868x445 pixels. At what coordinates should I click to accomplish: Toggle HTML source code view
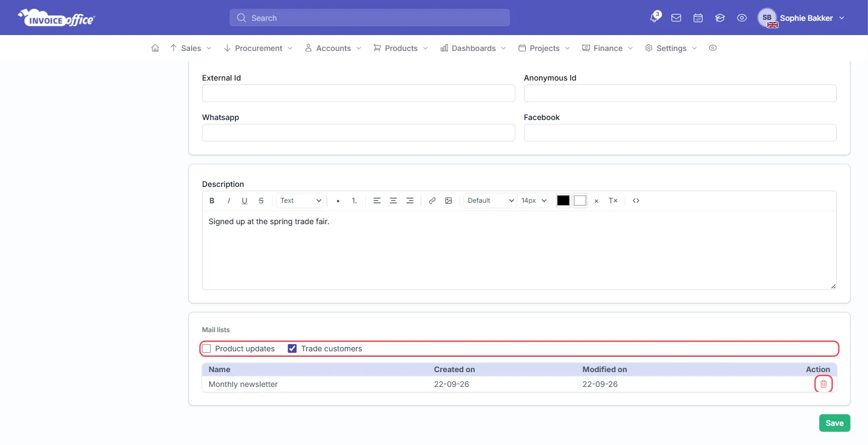tap(636, 201)
